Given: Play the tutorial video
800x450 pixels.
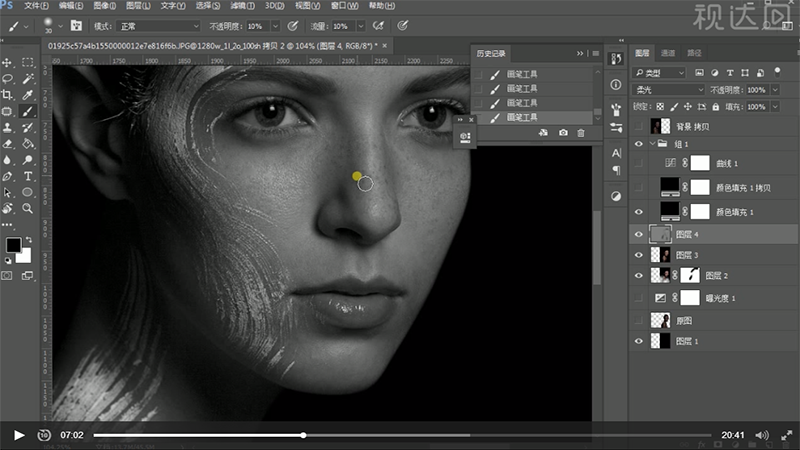Looking at the screenshot, I should click(x=19, y=435).
